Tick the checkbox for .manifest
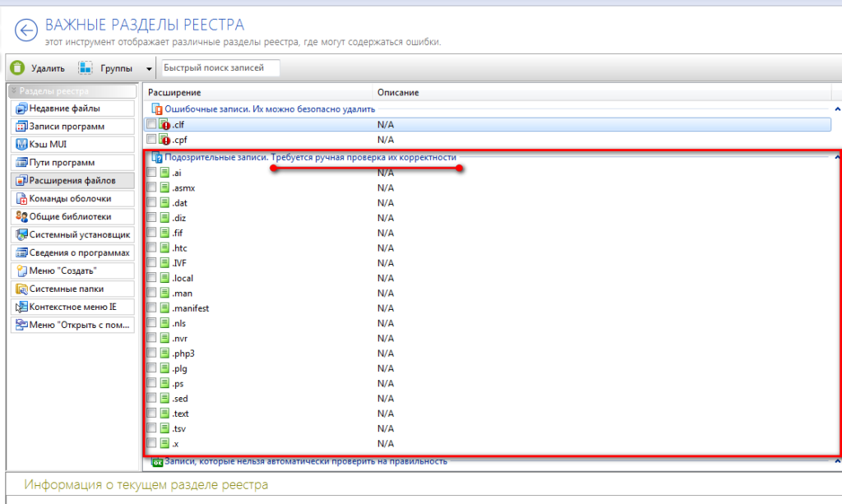 tap(151, 308)
